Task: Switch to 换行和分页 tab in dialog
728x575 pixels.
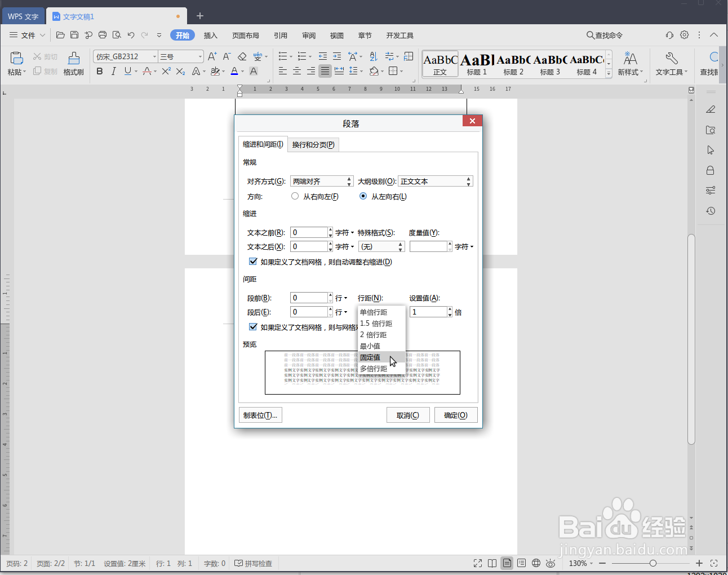Action: [313, 144]
